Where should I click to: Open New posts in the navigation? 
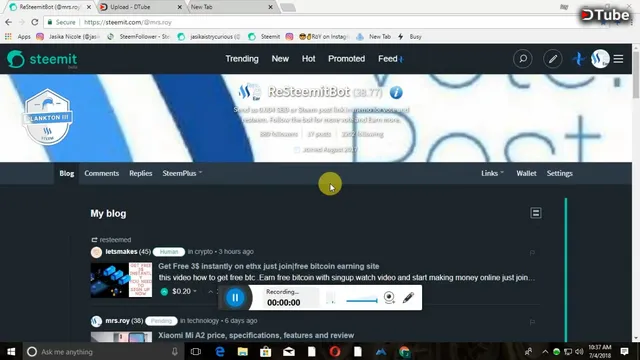coord(280,59)
